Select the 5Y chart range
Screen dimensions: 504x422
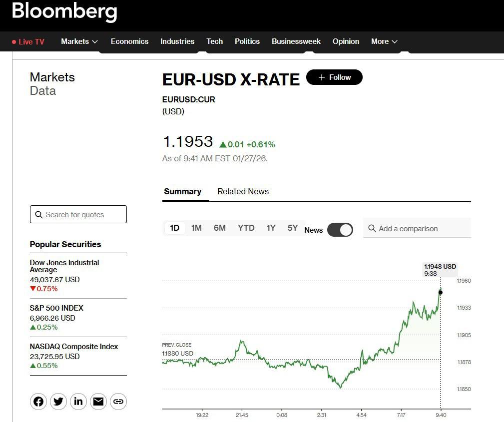[293, 228]
